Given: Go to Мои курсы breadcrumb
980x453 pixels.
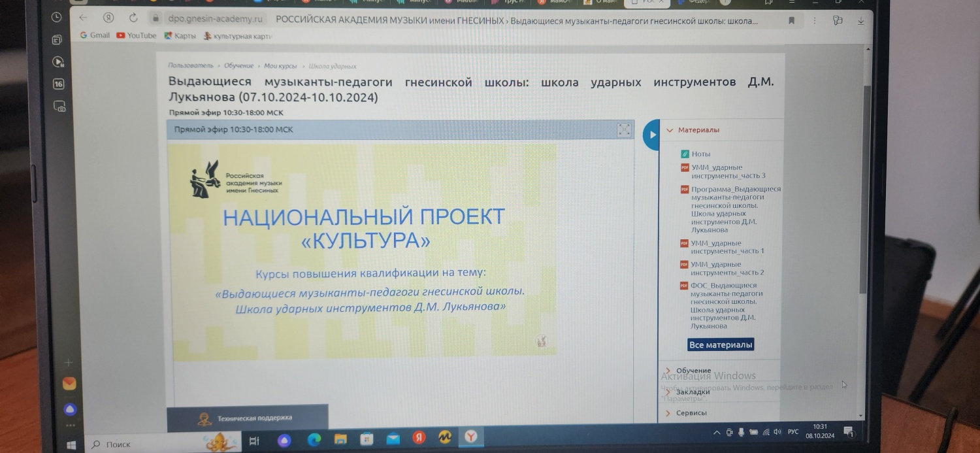Looking at the screenshot, I should point(280,66).
